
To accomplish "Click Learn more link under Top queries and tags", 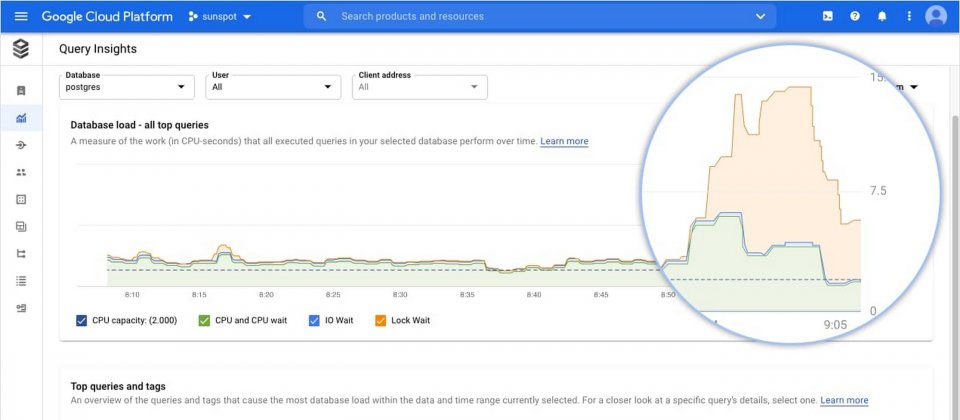I will [844, 400].
